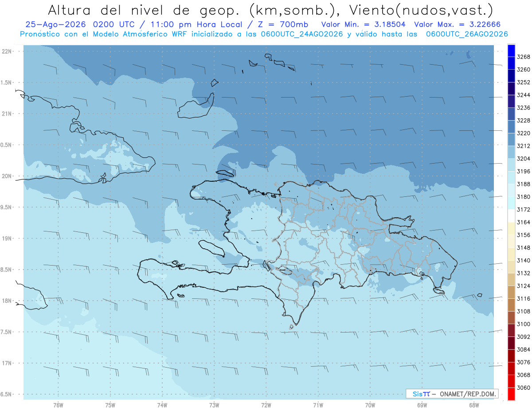Click the longitude label 72W
This screenshot has width=532, height=411.
point(266,405)
